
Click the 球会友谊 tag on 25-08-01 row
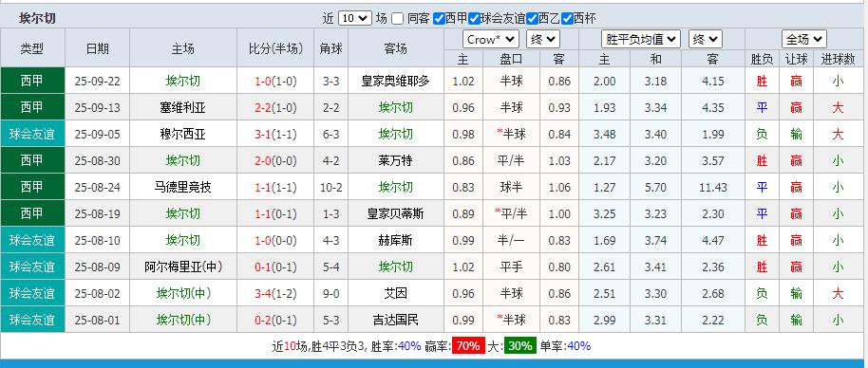pos(32,320)
